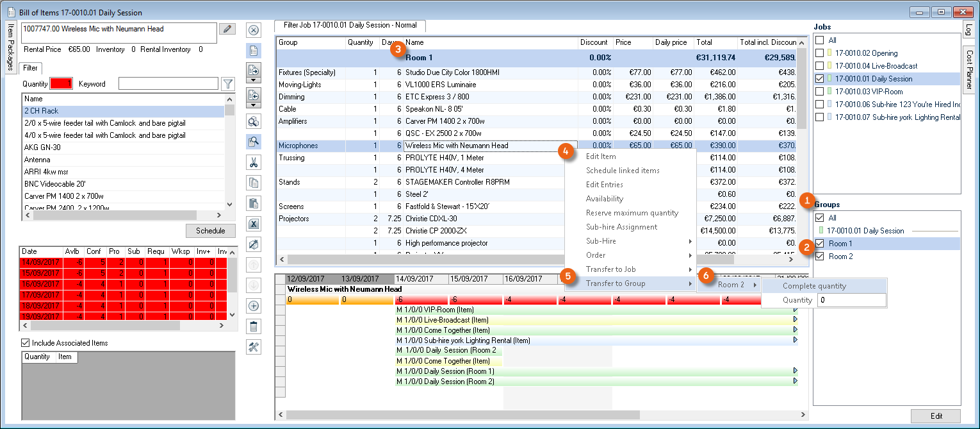Click the circled X cancel icon atop toolbar
Image resolution: width=980 pixels, height=429 pixels.
point(253,30)
